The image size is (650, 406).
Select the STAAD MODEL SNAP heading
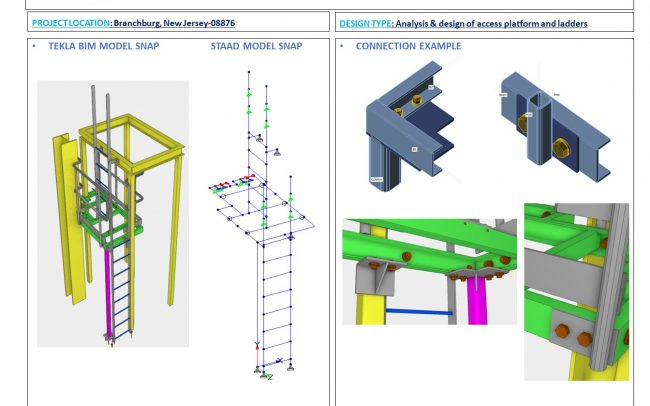pos(256,46)
